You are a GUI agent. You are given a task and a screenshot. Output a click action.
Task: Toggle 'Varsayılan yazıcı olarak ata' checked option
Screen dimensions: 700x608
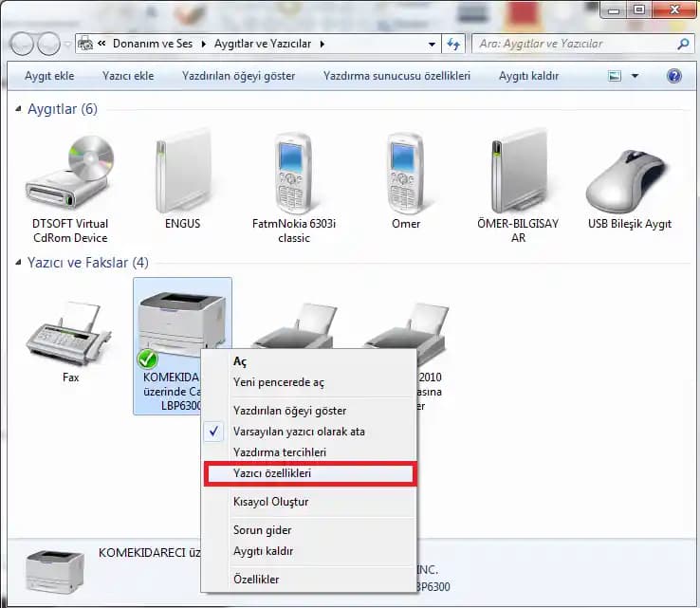tap(299, 432)
